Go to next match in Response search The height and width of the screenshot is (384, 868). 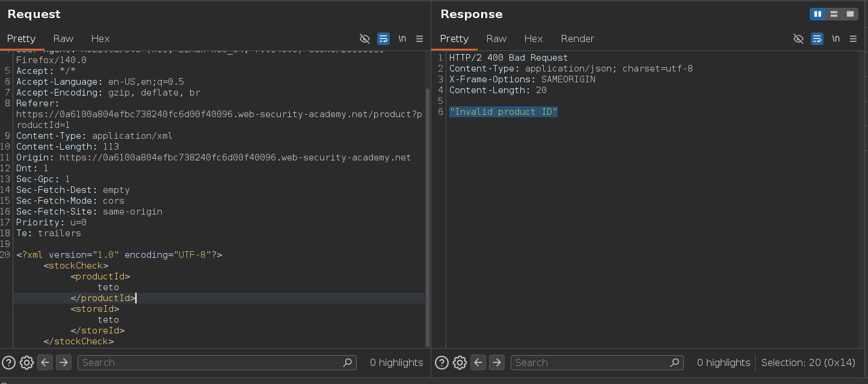click(x=497, y=362)
